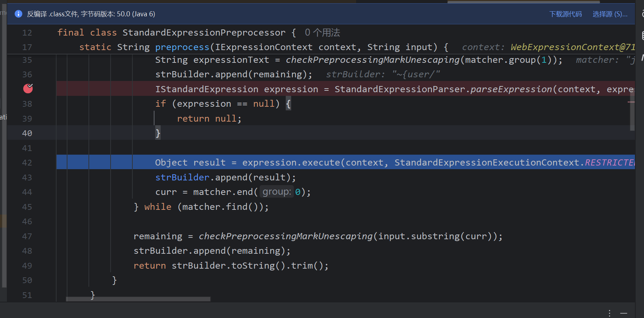Click the vertical scrollbar thumb at the right of the editor
The height and width of the screenshot is (318, 644).
pyautogui.click(x=632, y=109)
